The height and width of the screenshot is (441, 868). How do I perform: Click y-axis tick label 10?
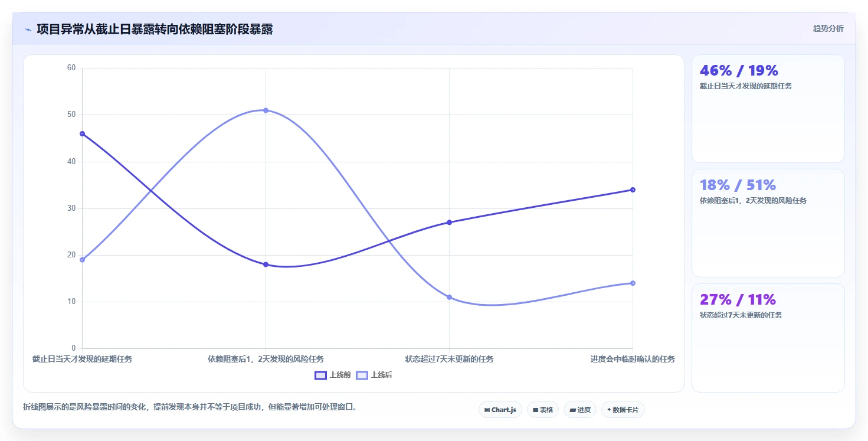(x=71, y=302)
